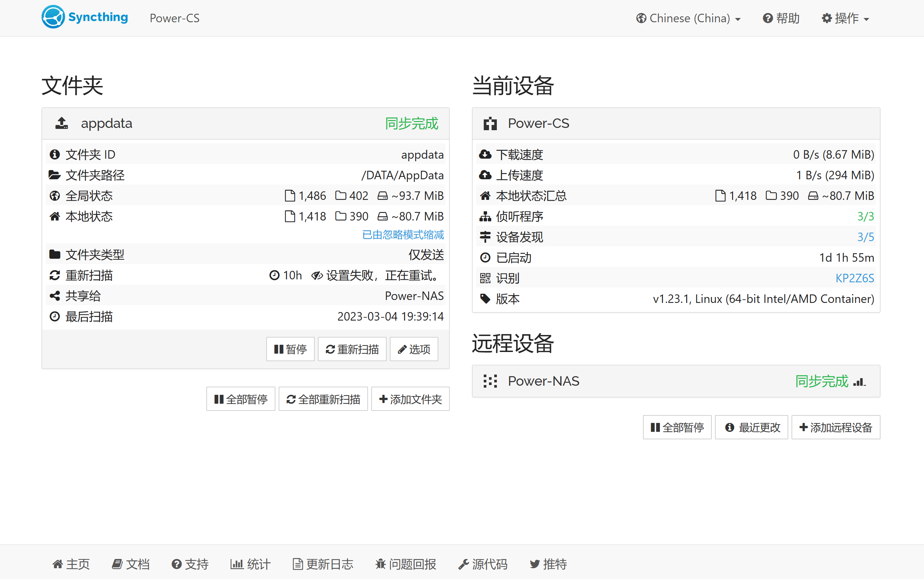This screenshot has width=924, height=579.
Task: Click the folder ID info icon
Action: (x=55, y=154)
